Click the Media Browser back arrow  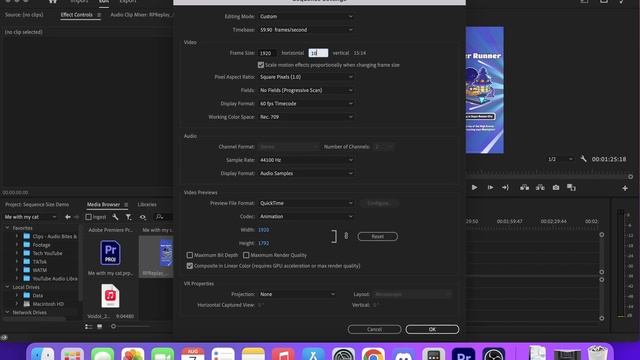(x=68, y=217)
